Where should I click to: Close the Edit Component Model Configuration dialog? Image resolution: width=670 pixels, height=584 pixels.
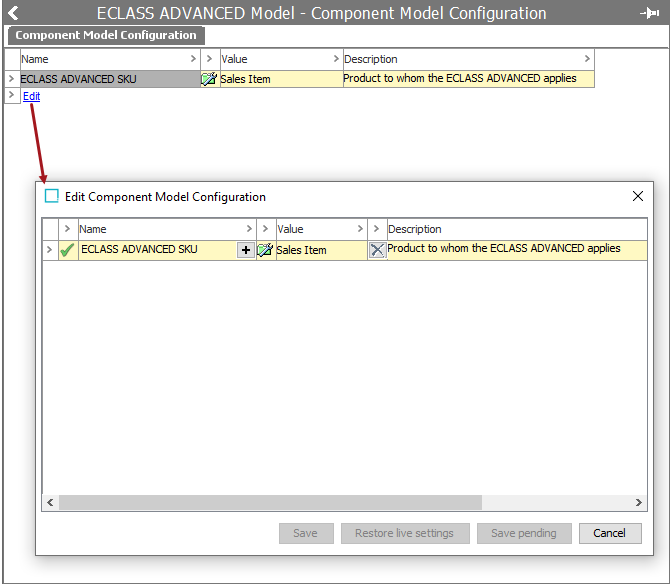click(638, 196)
